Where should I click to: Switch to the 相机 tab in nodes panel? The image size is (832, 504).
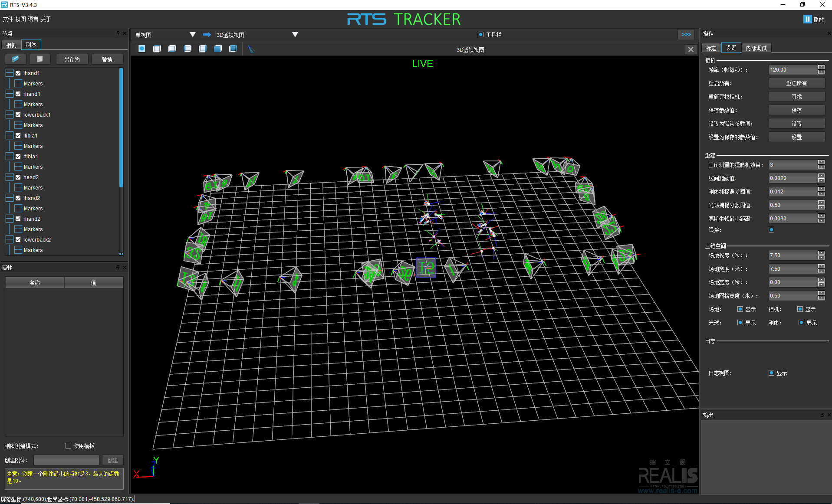(11, 45)
